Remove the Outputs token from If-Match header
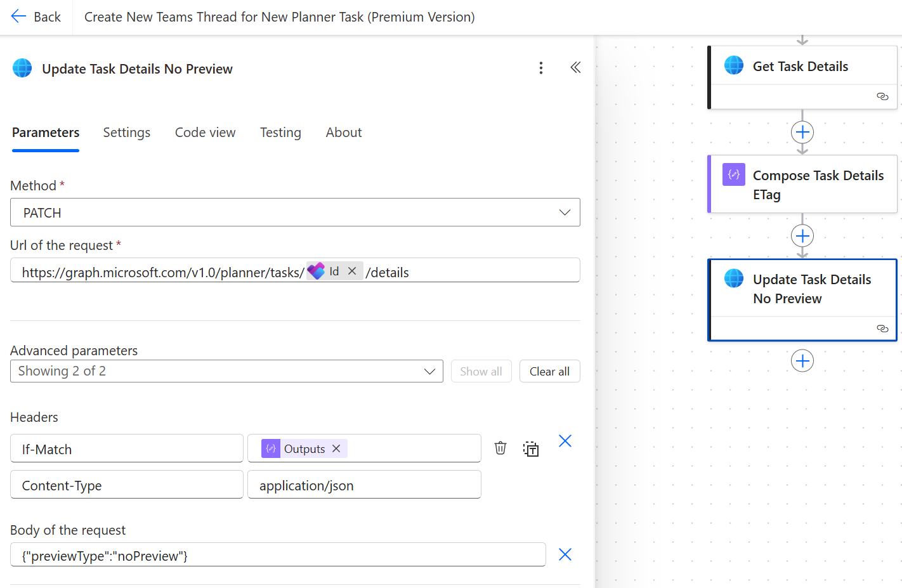Viewport: 902px width, 588px height. point(336,448)
